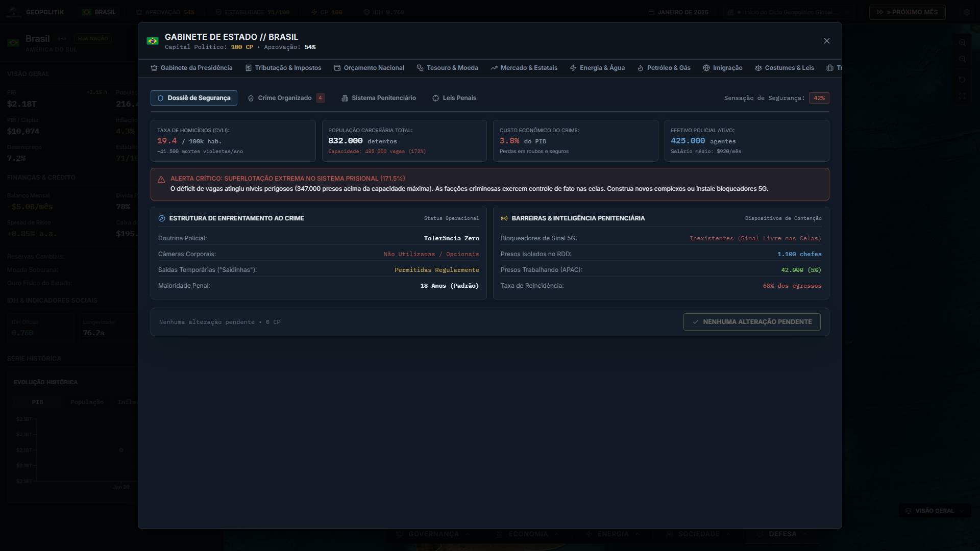Viewport: 980px width, 551px height.
Task: Close the Gabinete de Estado dialog
Action: 827,41
